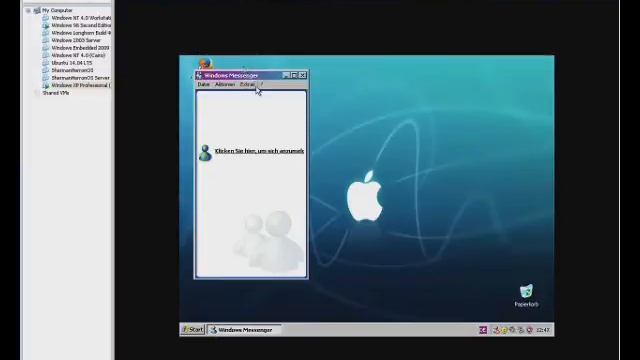Maximize the Windows Messenger window
The image size is (640, 360).
(294, 76)
